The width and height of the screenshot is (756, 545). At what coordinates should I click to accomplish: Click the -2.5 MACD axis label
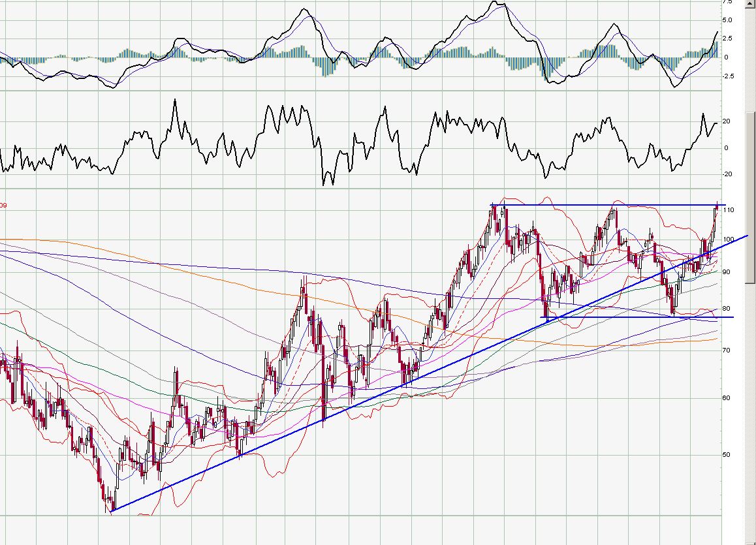(728, 76)
